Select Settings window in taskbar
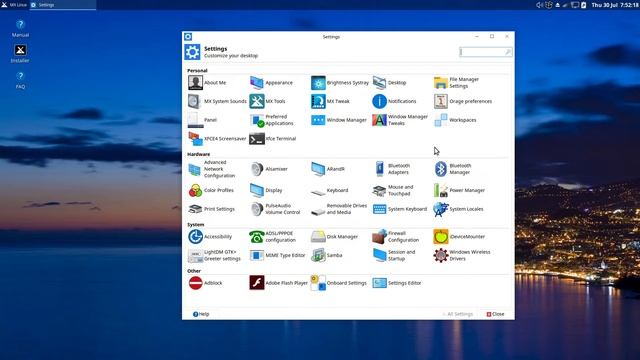This screenshot has width=640, height=360. click(x=62, y=5)
